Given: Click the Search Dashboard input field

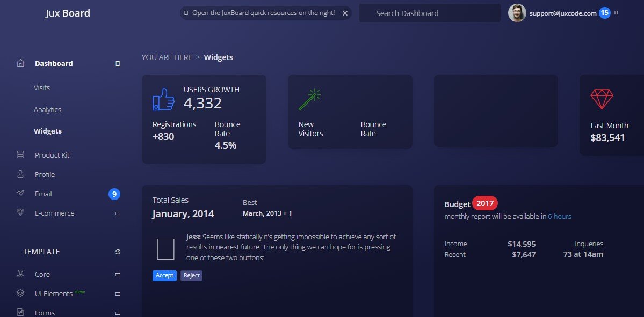Looking at the screenshot, I should pos(430,13).
